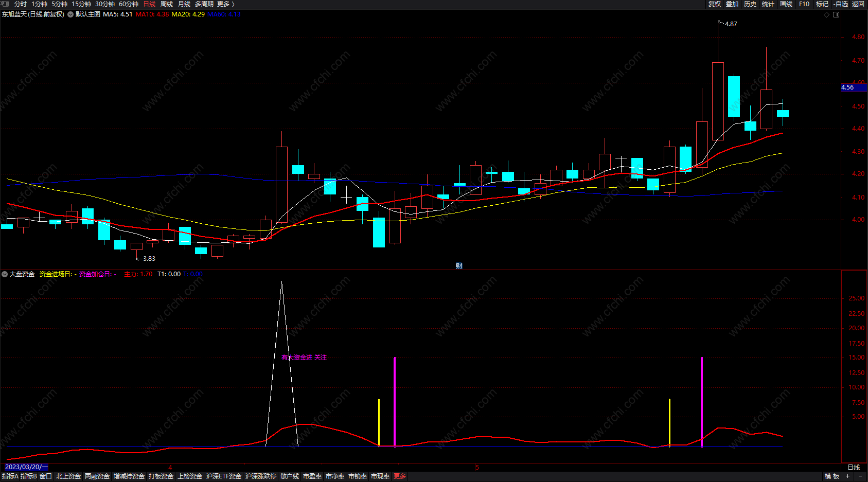Click the MA20: 4.29 readout
The width and height of the screenshot is (868, 482).
[188, 14]
